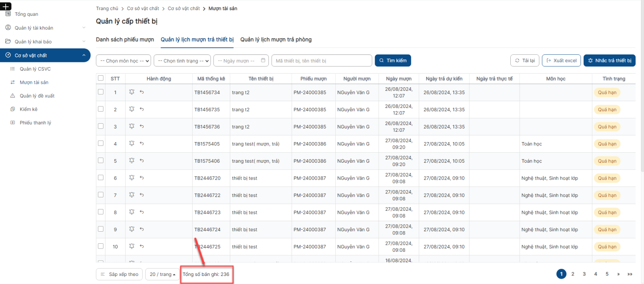
Task: Click the reminder bell icon for TB1575405
Action: (132, 143)
